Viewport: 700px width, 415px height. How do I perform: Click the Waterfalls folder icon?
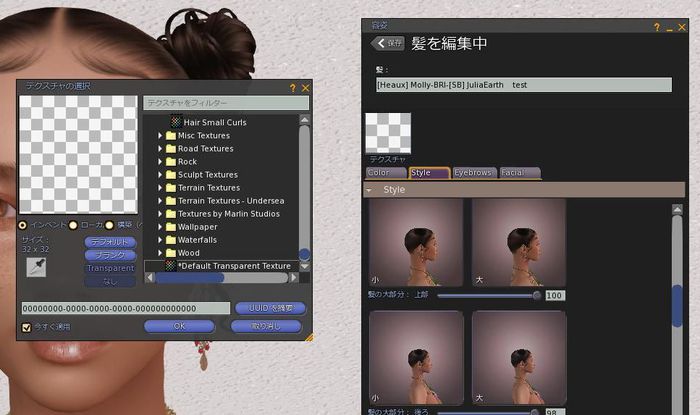(x=171, y=240)
